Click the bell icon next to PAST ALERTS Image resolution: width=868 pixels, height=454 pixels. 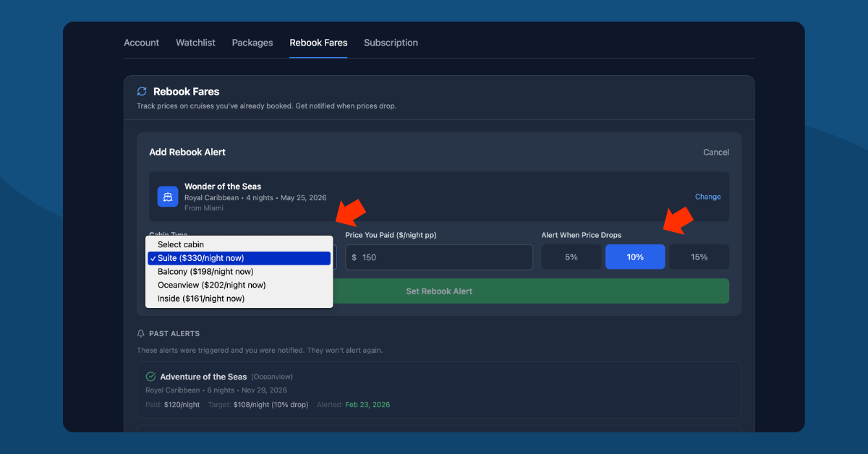140,333
